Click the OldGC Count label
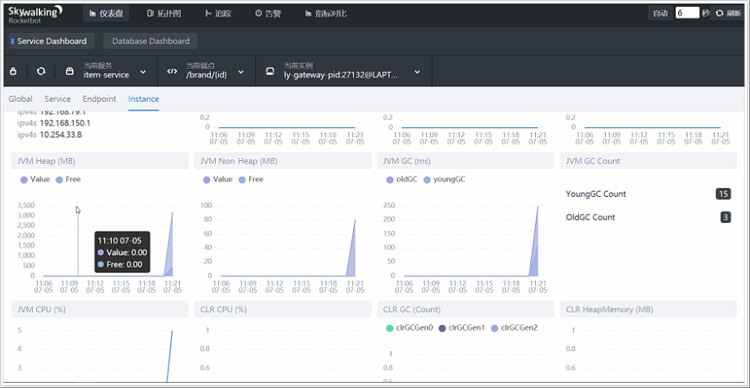Screen dimensions: 750x388 point(590,217)
